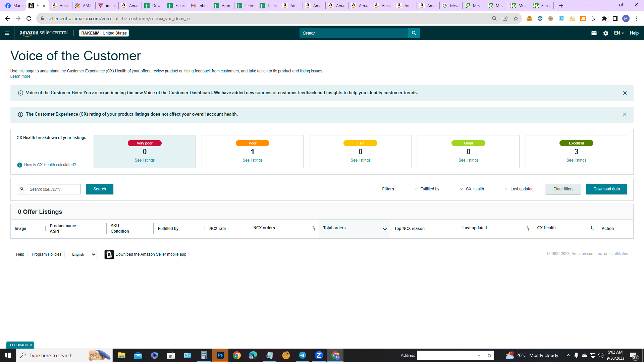The height and width of the screenshot is (362, 644).
Task: Switch to the Google Mrs. tab
Action: coord(450,6)
